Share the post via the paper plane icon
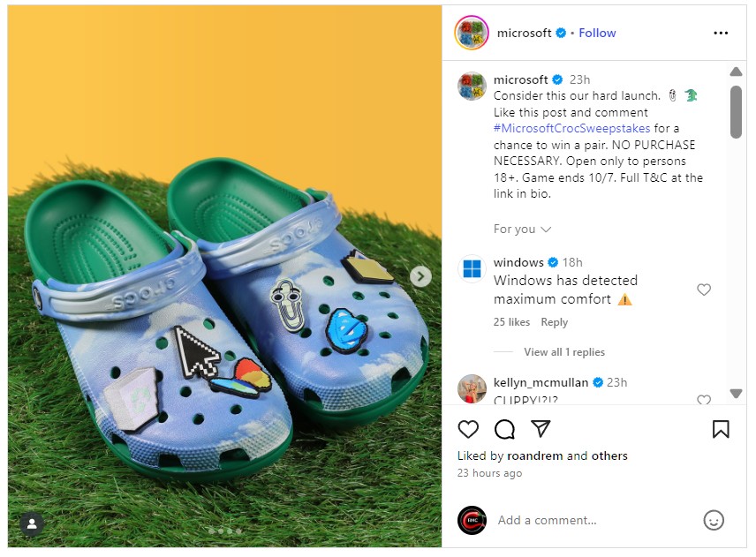The image size is (756, 557). (x=541, y=429)
